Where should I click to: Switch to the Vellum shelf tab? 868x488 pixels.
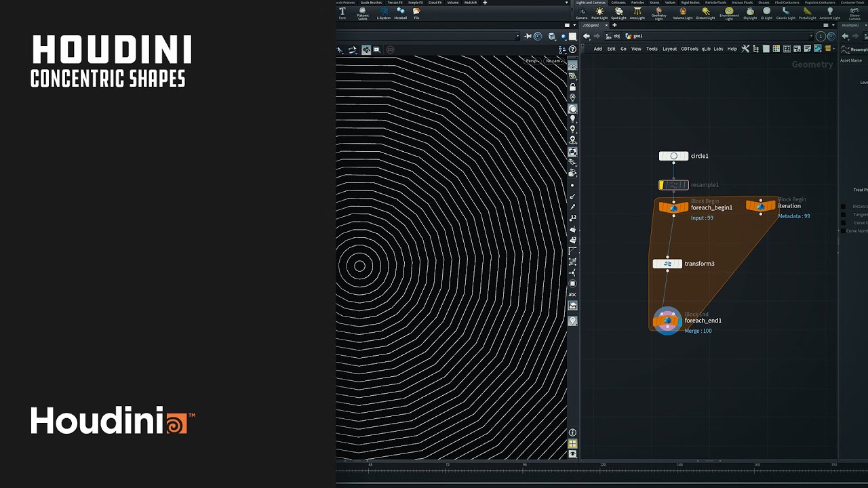[x=670, y=3]
